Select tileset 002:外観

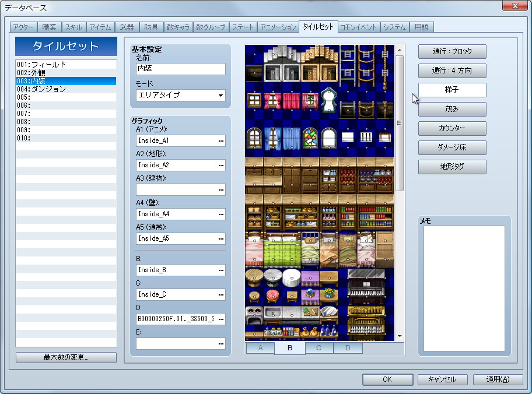coord(66,72)
